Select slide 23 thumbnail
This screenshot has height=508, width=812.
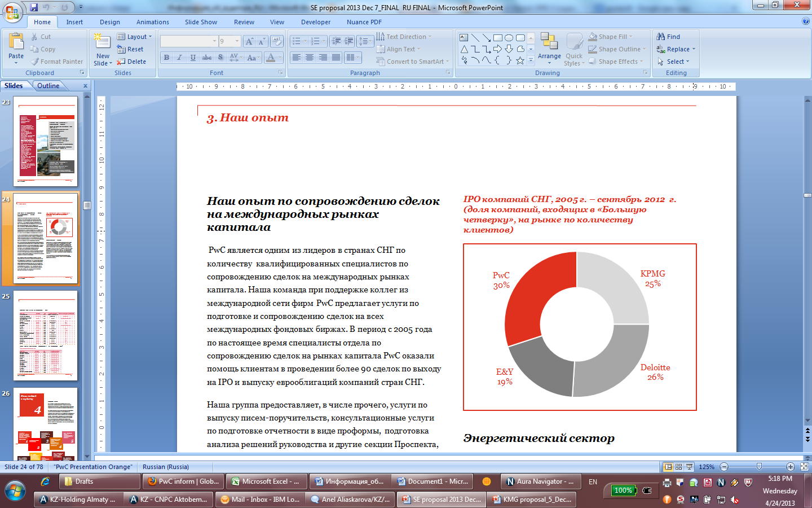coord(46,141)
